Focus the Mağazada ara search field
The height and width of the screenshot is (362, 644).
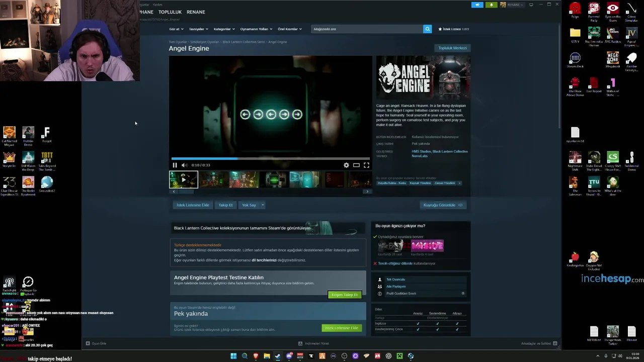(x=367, y=29)
